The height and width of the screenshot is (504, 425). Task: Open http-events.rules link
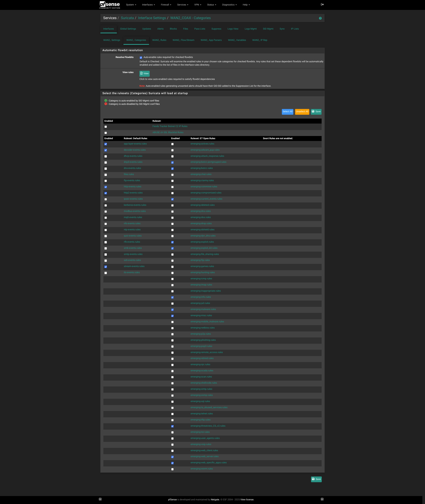coord(132,187)
